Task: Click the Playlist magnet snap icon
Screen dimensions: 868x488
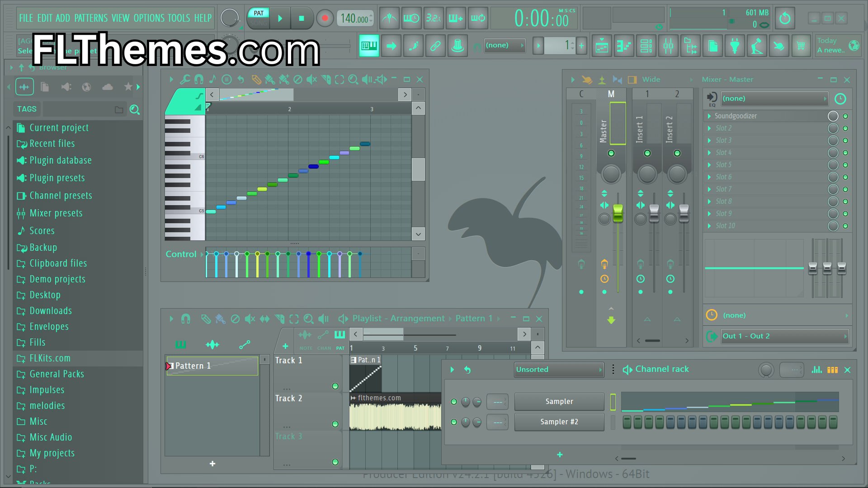Action: 185,319
